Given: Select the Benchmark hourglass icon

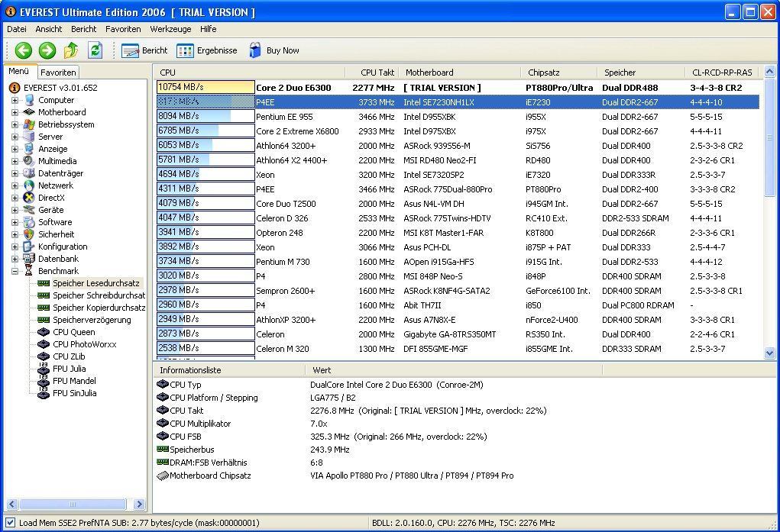Looking at the screenshot, I should (29, 271).
